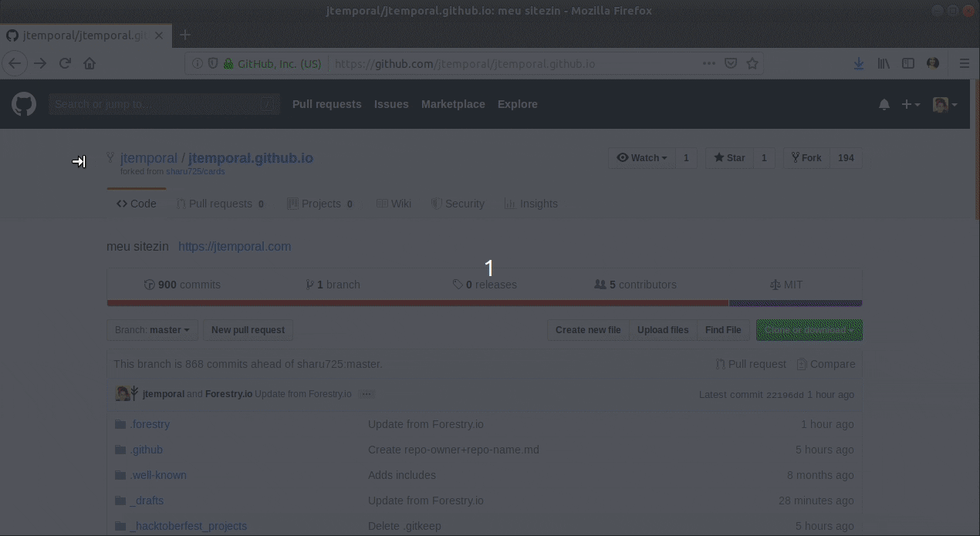This screenshot has width=980, height=536.
Task: Switch to the Insights tab
Action: click(531, 204)
